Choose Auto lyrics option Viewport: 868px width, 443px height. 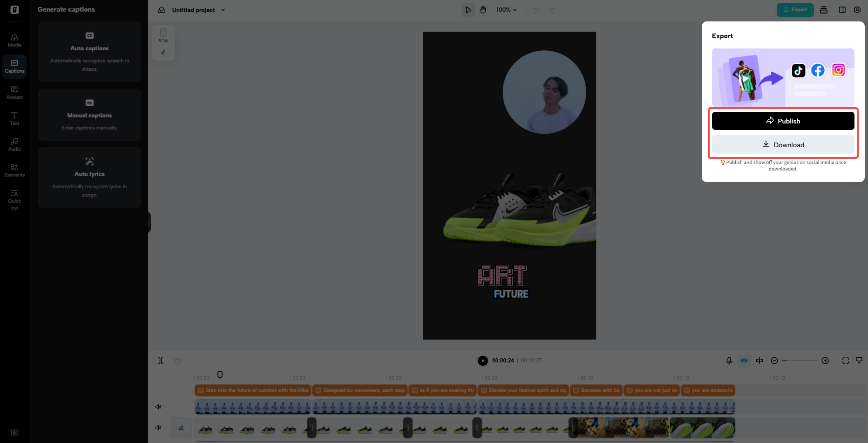tap(89, 177)
